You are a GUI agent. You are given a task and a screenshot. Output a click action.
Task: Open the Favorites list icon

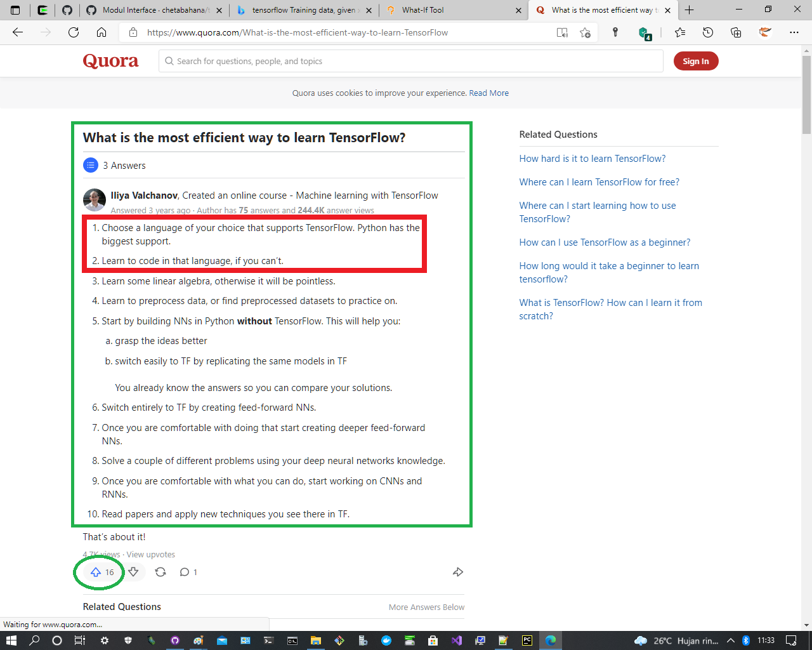pyautogui.click(x=680, y=32)
